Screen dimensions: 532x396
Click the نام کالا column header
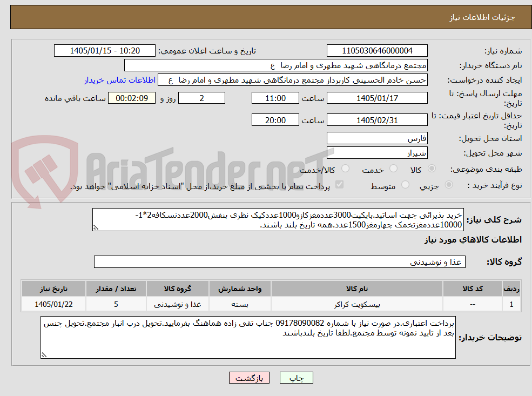[x=357, y=289]
